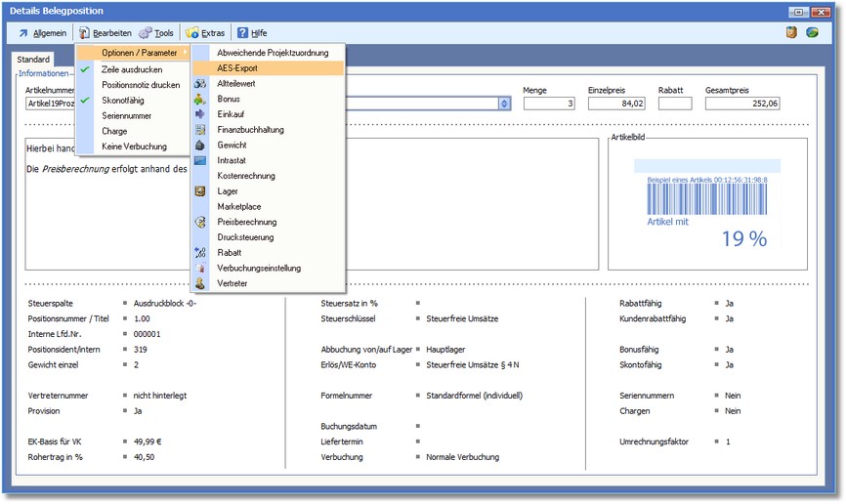The image size is (846, 504).
Task: Enable the Seriennummer option
Action: click(x=127, y=115)
